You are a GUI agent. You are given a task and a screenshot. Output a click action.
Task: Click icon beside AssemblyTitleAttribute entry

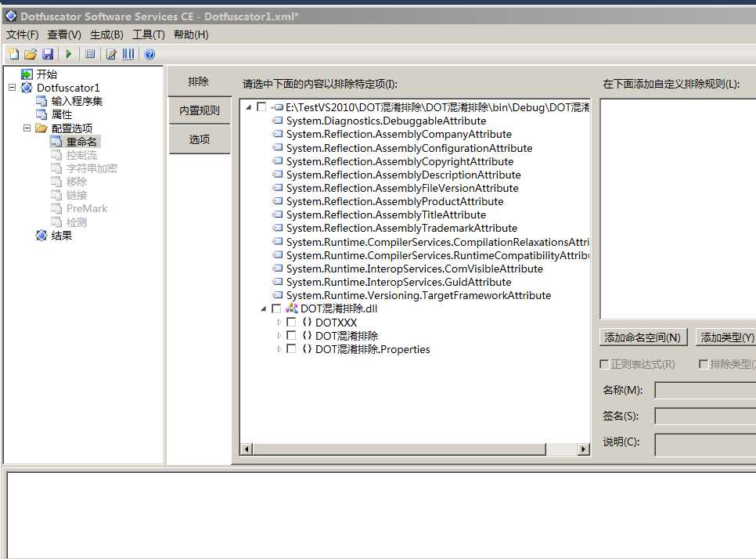[x=278, y=215]
